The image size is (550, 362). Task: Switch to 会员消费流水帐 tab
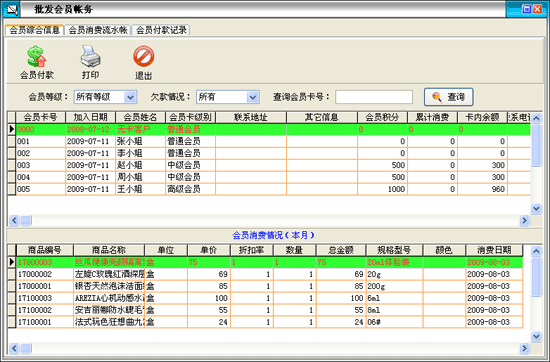(98, 30)
